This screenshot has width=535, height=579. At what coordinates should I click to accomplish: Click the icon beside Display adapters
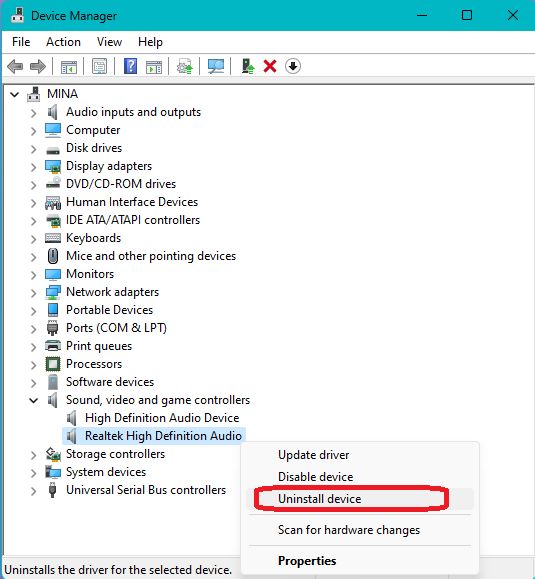(53, 167)
